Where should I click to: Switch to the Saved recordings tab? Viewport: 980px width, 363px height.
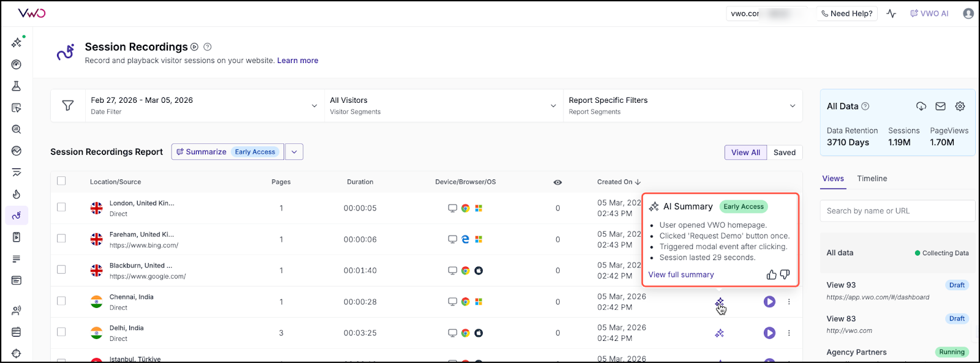(784, 152)
